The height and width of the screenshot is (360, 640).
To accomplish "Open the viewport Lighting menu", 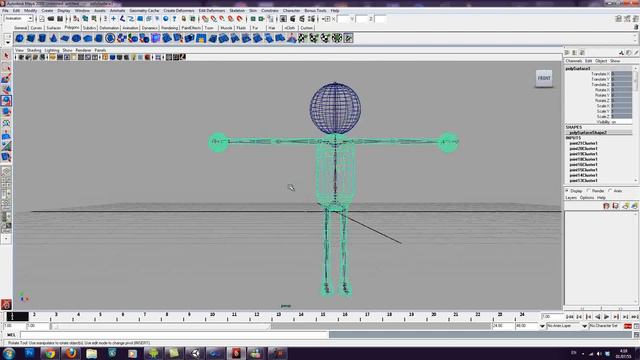I will (x=52, y=50).
